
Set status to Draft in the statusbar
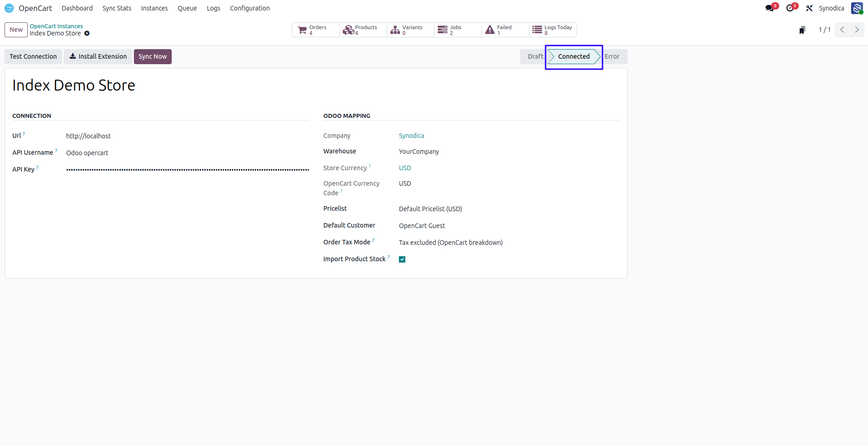[535, 56]
